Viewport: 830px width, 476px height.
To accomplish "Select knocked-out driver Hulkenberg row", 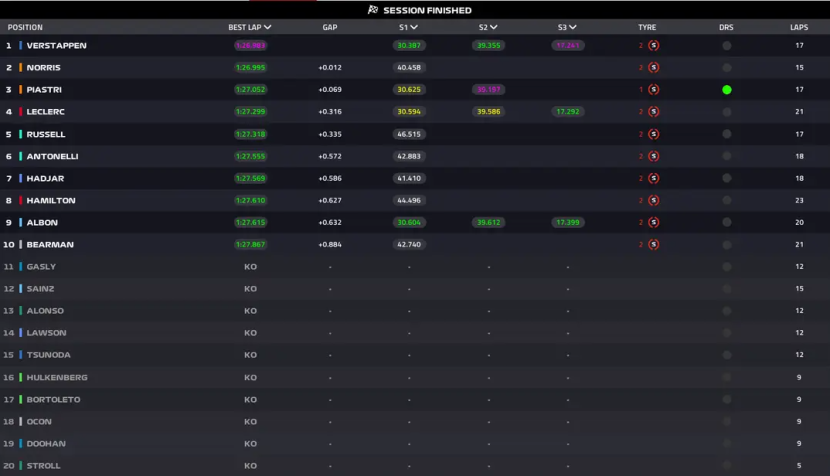I will click(x=415, y=378).
